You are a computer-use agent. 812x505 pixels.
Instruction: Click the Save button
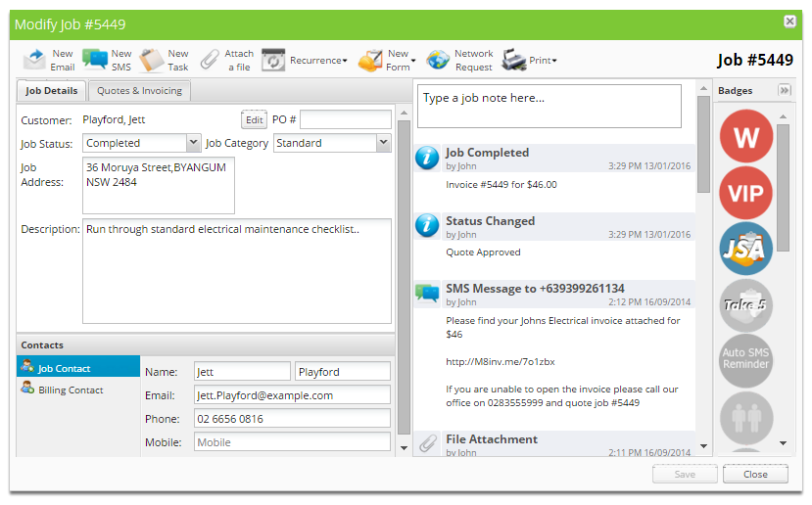(685, 474)
